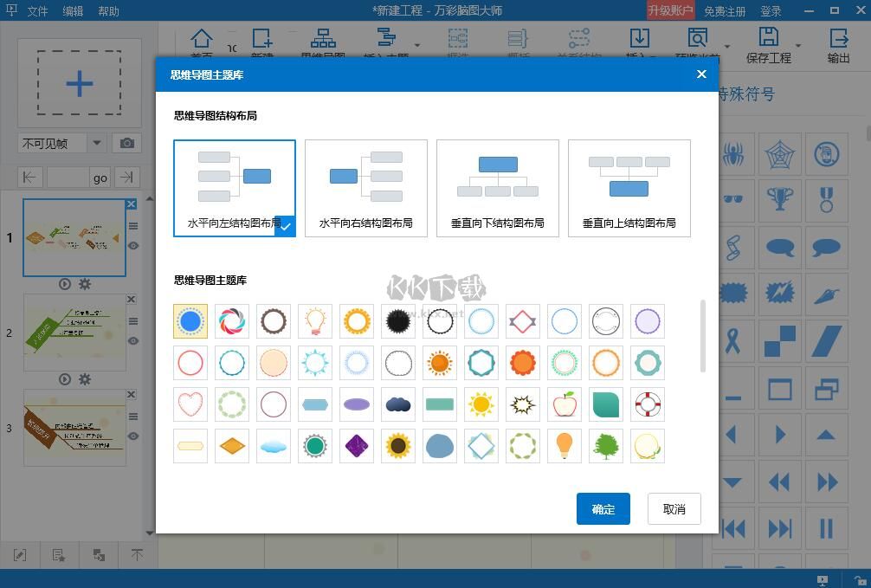Image resolution: width=871 pixels, height=588 pixels.
Task: Choose the sunflower theme
Action: [x=398, y=446]
